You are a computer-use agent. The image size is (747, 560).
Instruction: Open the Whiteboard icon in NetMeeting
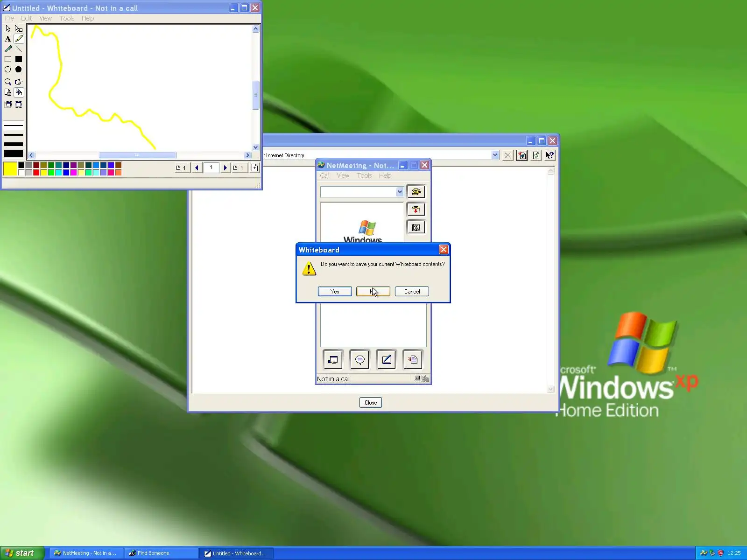click(386, 359)
